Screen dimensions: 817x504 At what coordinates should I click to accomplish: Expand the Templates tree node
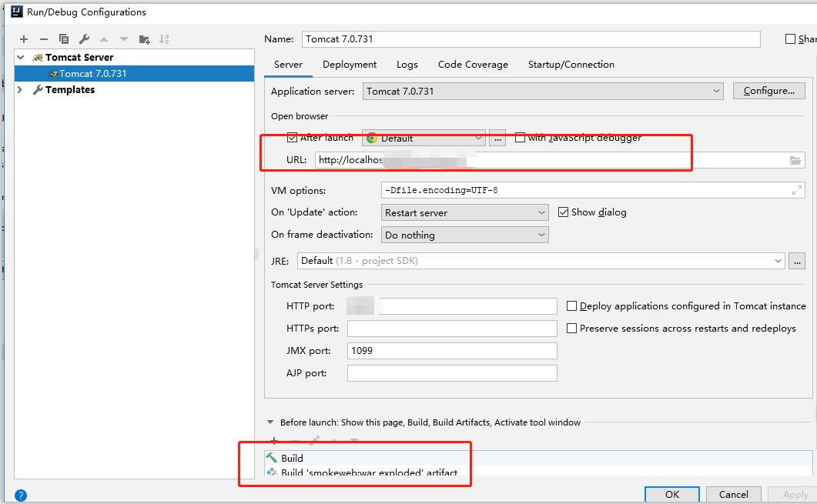pos(20,89)
